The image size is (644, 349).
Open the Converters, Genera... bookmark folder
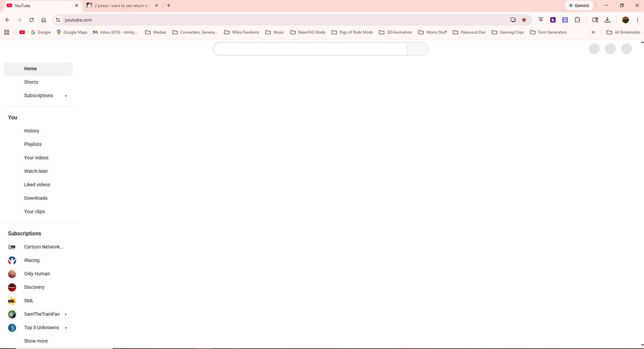(x=195, y=32)
